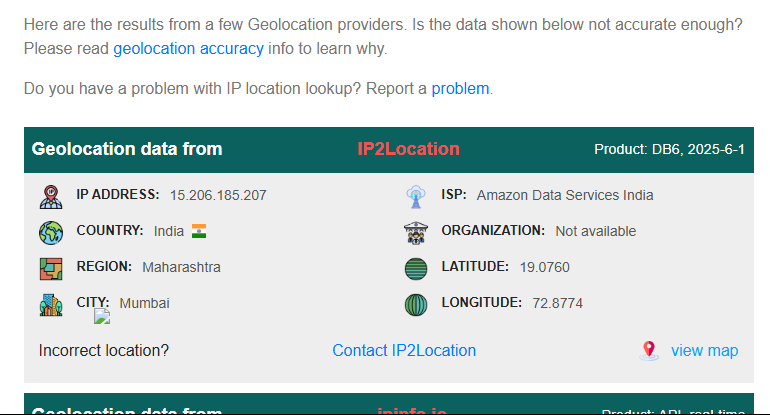The width and height of the screenshot is (770, 415).
Task: Click the REGION label
Action: pyautogui.click(x=104, y=266)
